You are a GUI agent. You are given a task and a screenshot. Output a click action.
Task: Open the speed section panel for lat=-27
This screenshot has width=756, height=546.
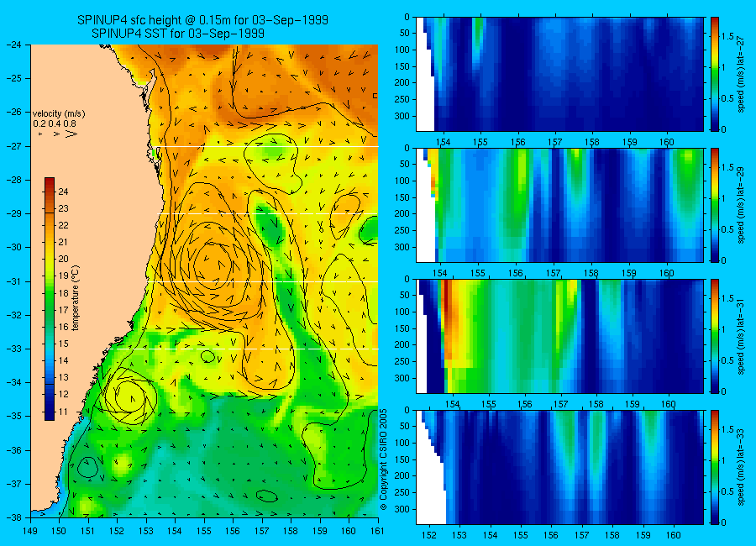559,74
